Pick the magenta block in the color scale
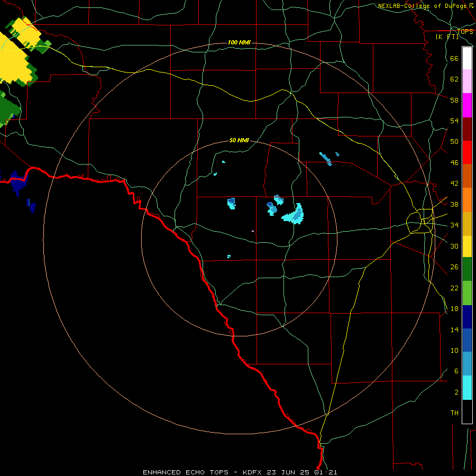476x476 pixels. click(x=467, y=105)
